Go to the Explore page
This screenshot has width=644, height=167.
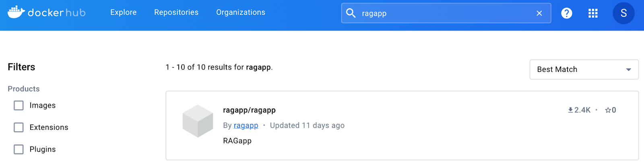click(x=124, y=13)
